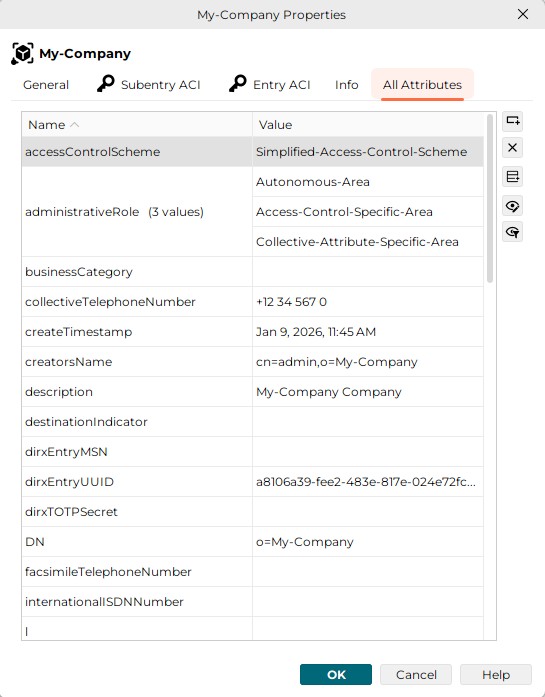545x697 pixels.
Task: Select Simplified-Access-Control-Scheme value cell
Action: [x=368, y=152]
